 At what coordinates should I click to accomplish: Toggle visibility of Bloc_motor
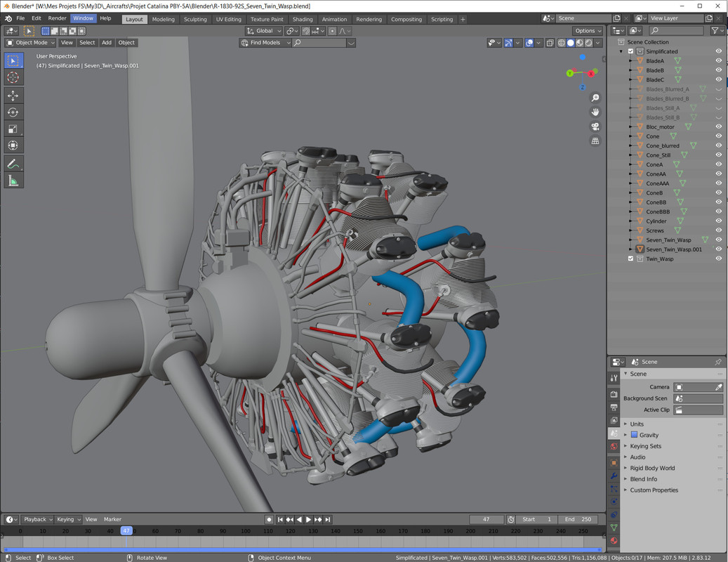pos(718,126)
